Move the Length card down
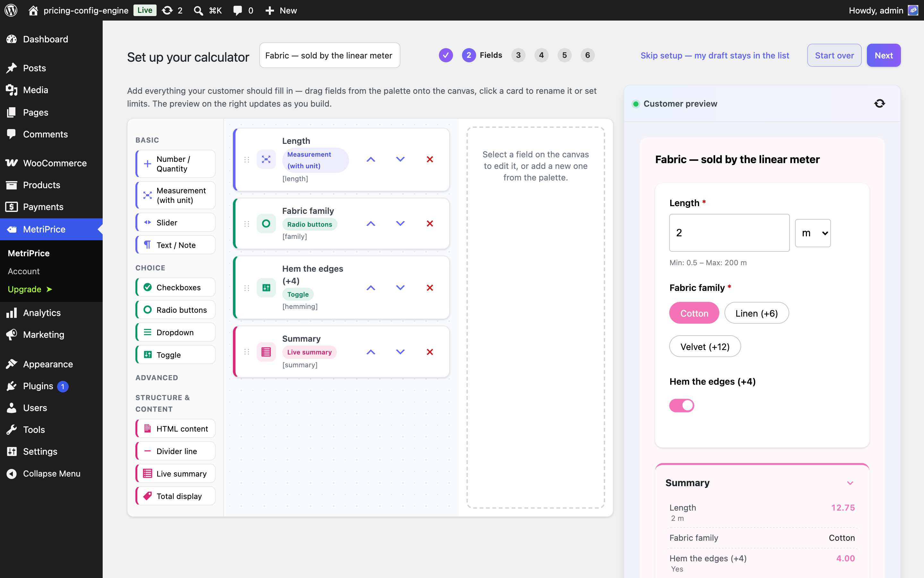 coord(400,159)
